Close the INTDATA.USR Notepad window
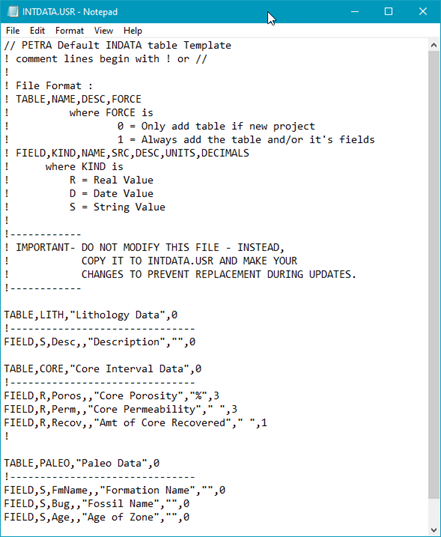The image size is (441, 537). 423,12
